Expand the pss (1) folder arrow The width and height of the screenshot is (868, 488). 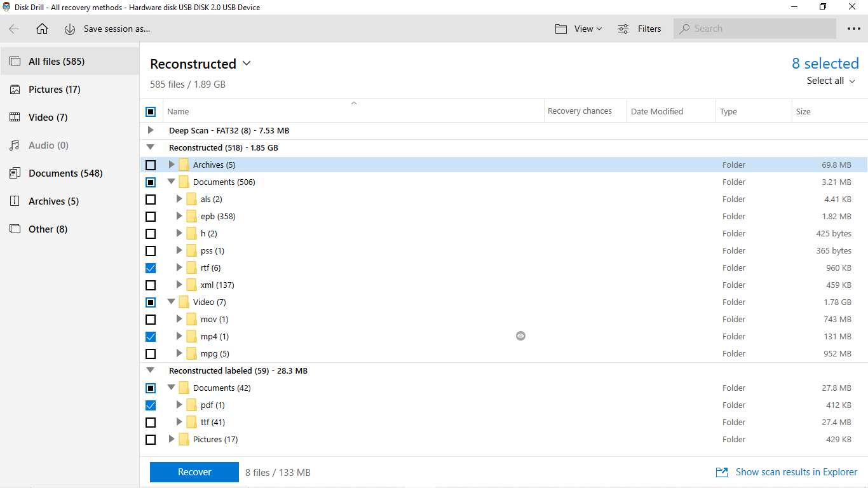pyautogui.click(x=179, y=250)
